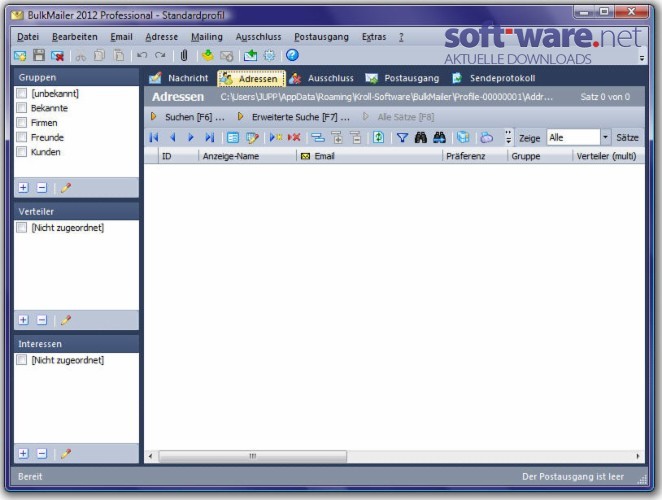Sort by the Anzeige-Name column header

(x=247, y=156)
